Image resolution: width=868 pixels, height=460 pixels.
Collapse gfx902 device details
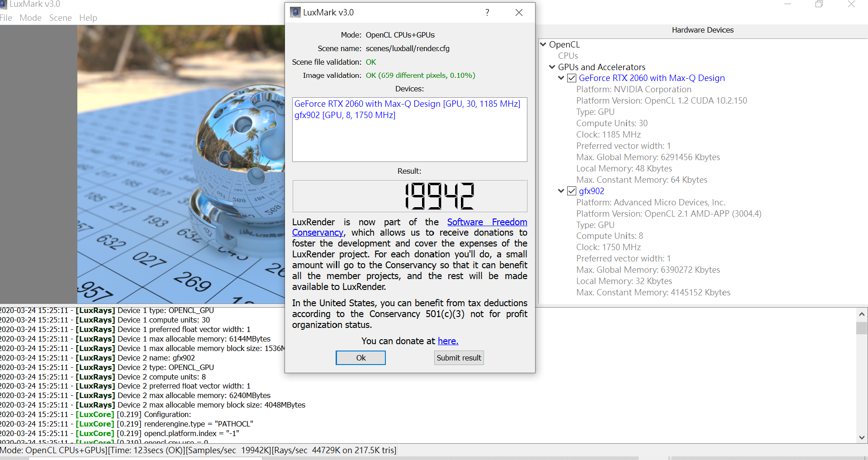(561, 191)
